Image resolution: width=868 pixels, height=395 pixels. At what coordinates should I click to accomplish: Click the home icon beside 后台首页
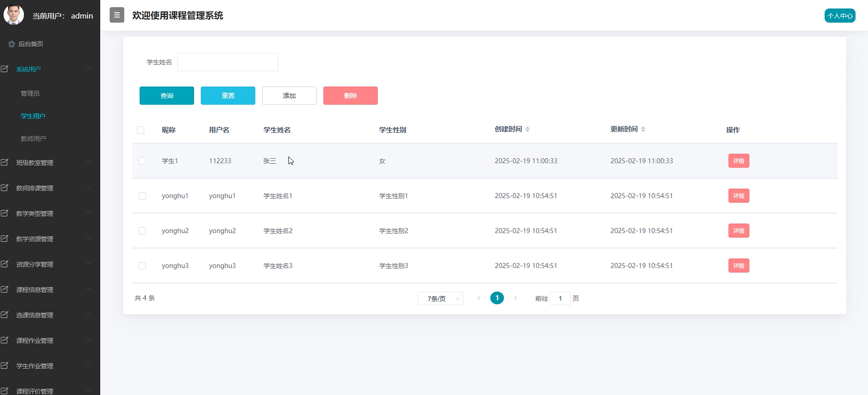click(11, 44)
